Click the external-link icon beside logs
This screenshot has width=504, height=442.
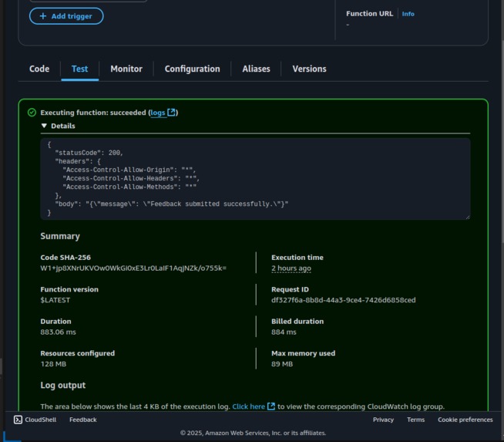point(172,113)
